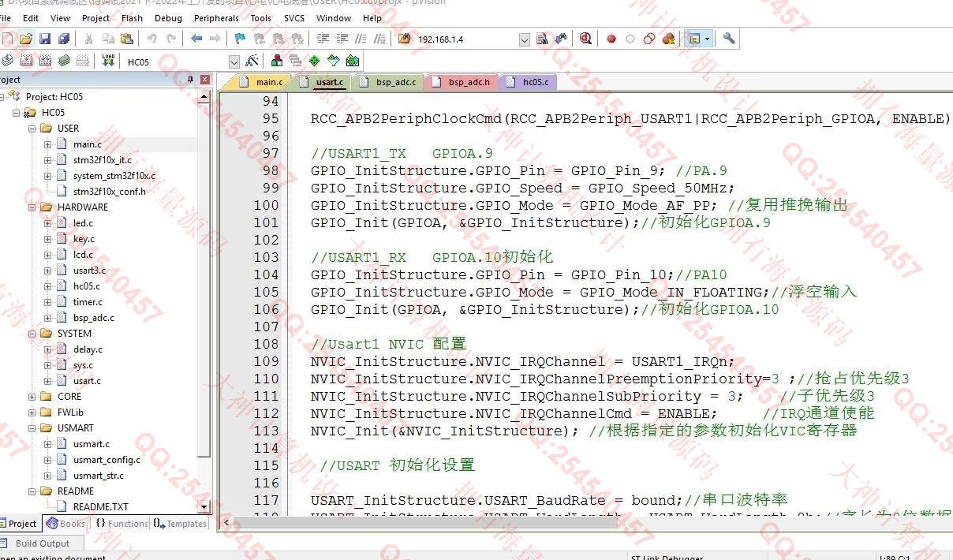Disable all breakpoints
Viewport: 953px width, 560px height.
pyautogui.click(x=648, y=39)
